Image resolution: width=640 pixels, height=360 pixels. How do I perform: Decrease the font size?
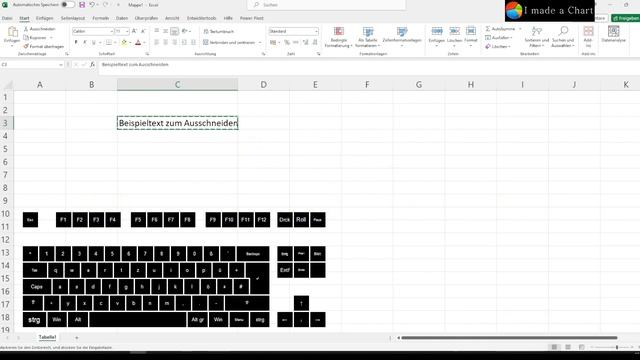(143, 31)
